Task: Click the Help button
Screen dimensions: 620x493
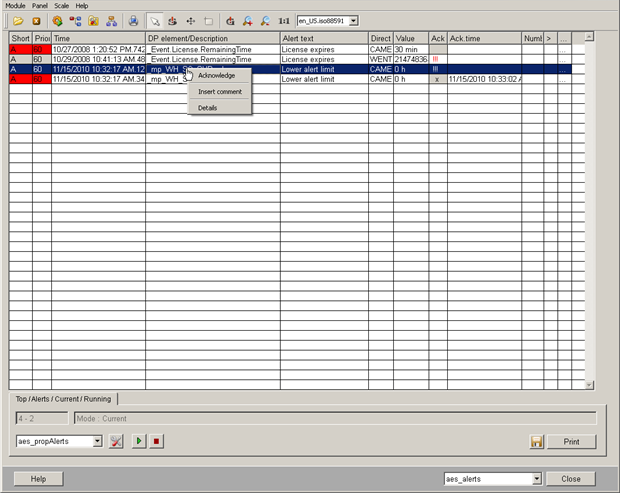Action: [38, 479]
